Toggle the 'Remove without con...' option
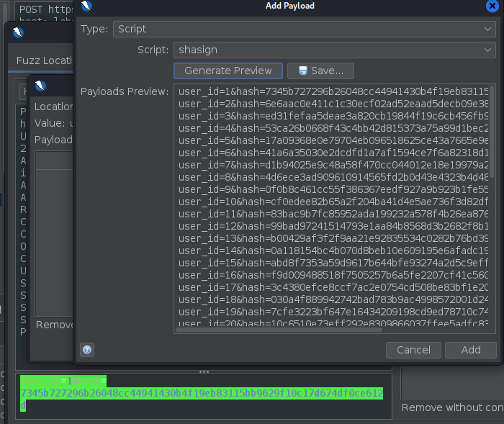The width and height of the screenshot is (504, 424). pyautogui.click(x=452, y=407)
